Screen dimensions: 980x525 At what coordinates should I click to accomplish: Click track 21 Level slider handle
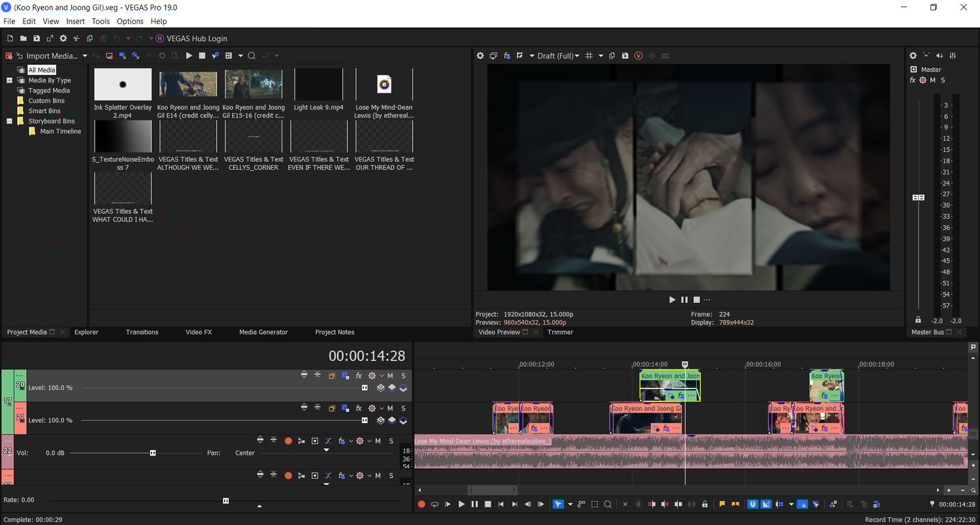(365, 421)
